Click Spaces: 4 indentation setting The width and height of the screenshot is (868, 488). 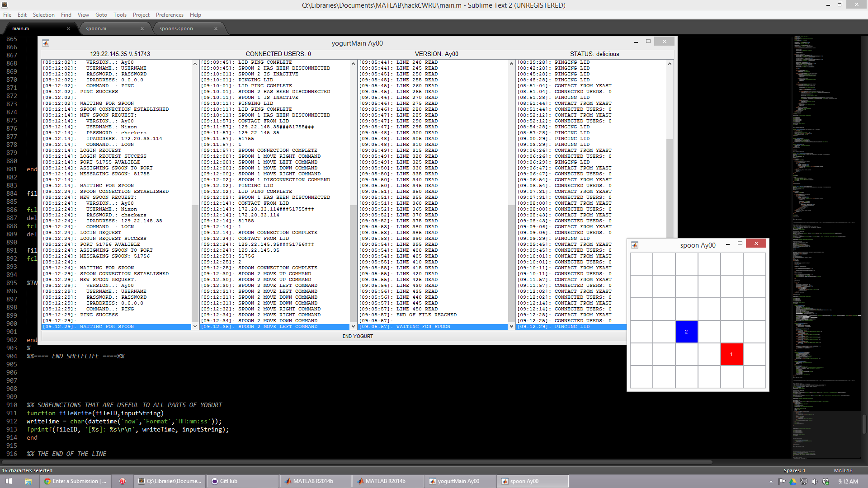794,470
